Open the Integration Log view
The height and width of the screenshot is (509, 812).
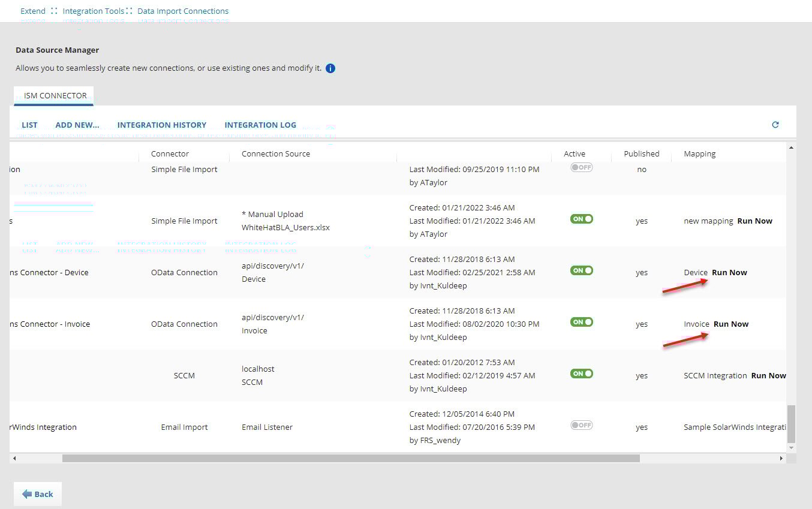coord(260,125)
